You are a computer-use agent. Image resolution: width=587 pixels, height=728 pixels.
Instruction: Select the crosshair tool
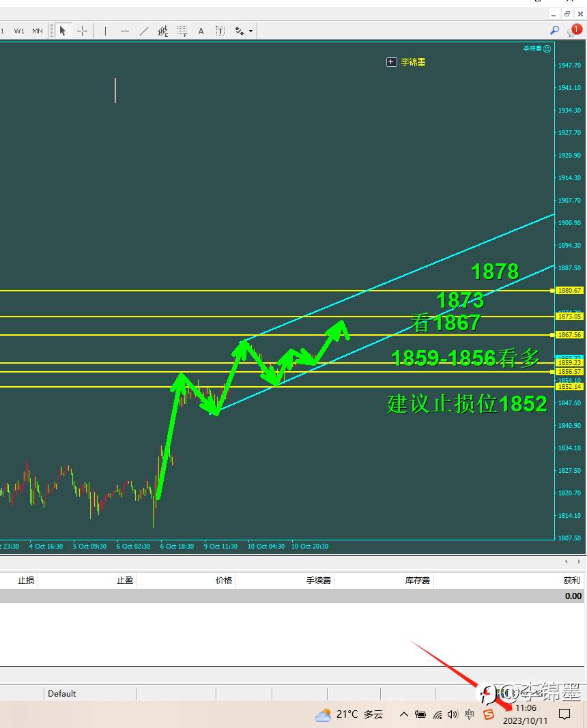[x=82, y=31]
